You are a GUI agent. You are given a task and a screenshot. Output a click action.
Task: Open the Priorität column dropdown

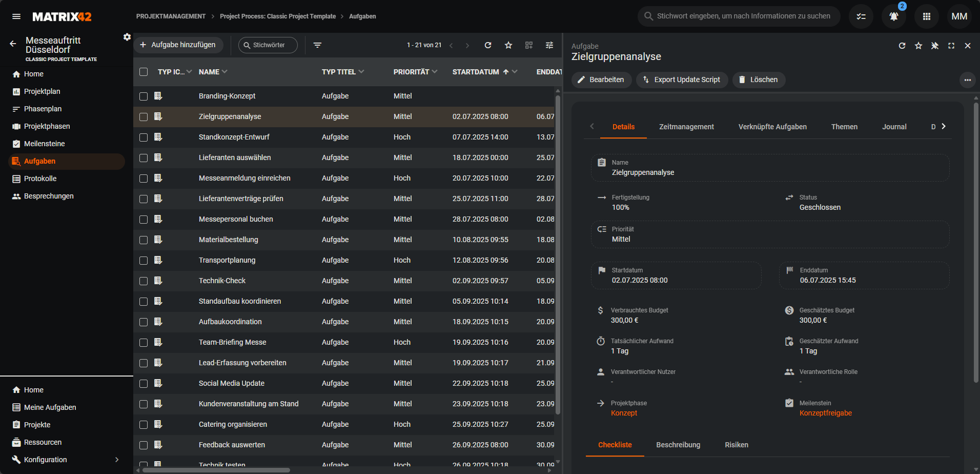coord(435,72)
